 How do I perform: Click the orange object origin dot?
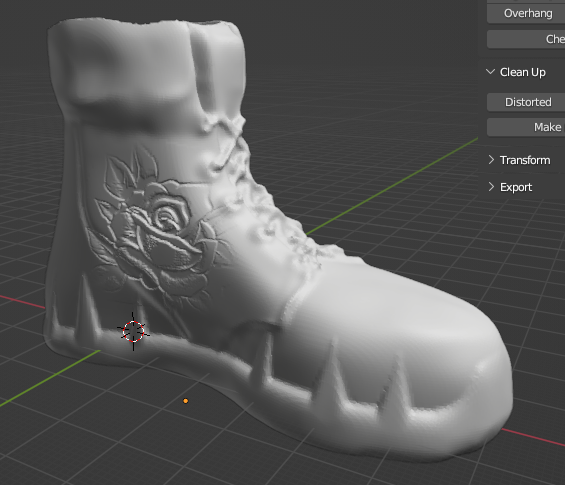[186, 401]
